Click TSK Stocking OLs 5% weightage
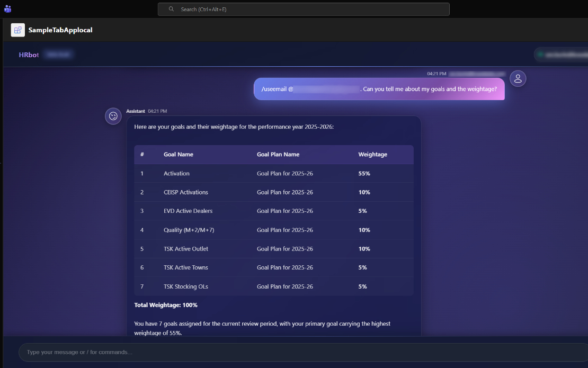 click(x=363, y=286)
